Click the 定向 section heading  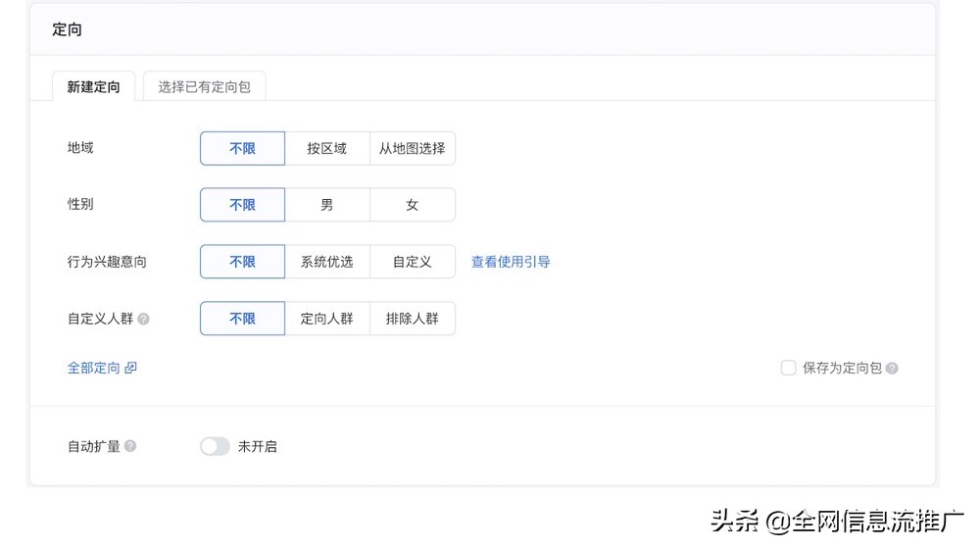click(x=67, y=29)
